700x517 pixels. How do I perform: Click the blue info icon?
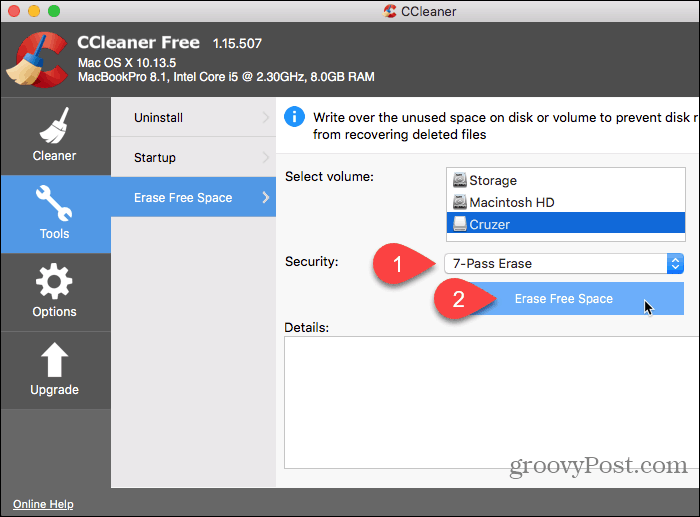[294, 117]
